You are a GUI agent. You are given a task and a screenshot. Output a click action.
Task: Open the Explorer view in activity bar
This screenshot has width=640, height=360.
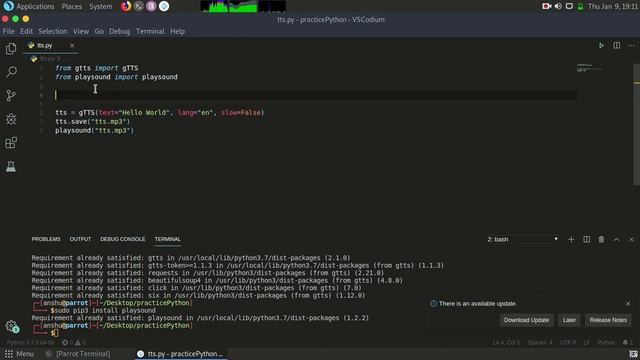11,49
